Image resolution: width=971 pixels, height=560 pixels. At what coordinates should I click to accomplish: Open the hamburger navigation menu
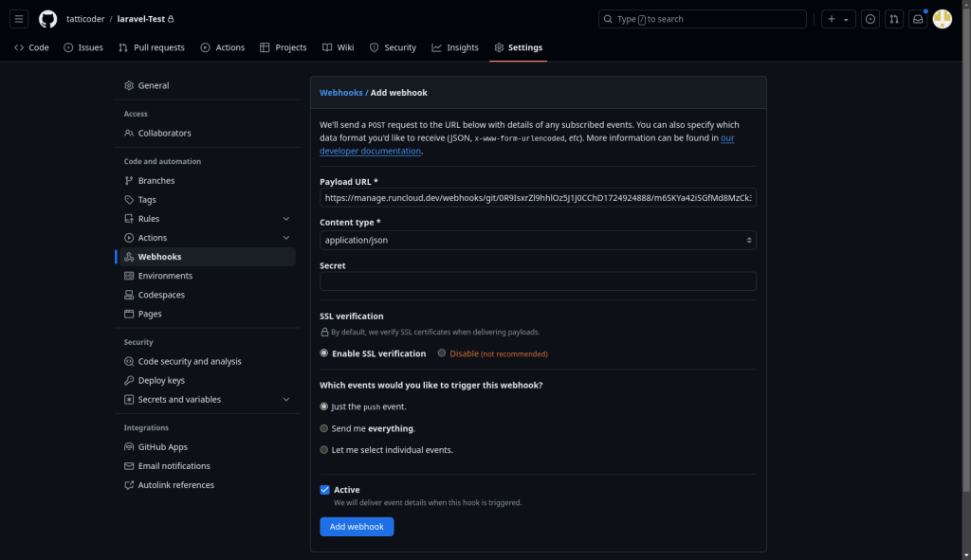tap(19, 19)
